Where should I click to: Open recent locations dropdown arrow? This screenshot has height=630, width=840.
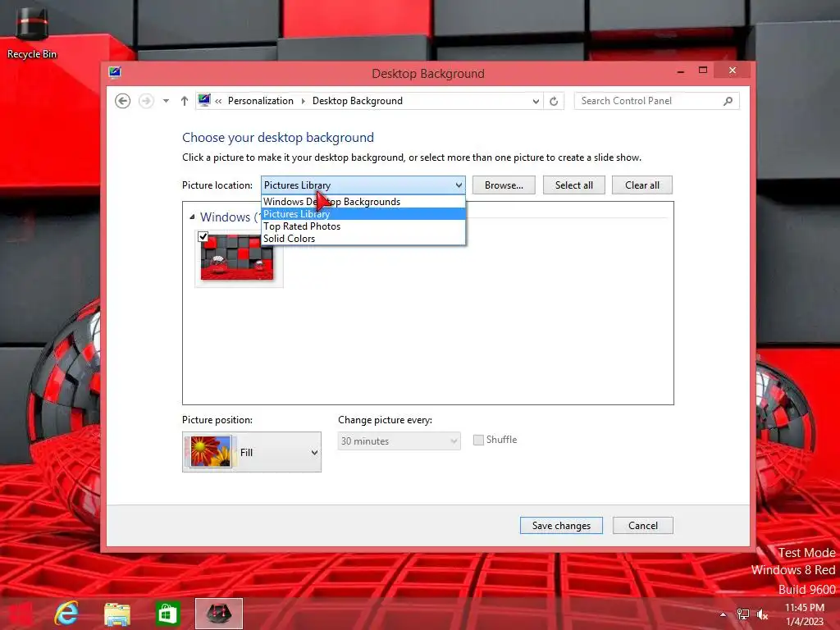[166, 101]
